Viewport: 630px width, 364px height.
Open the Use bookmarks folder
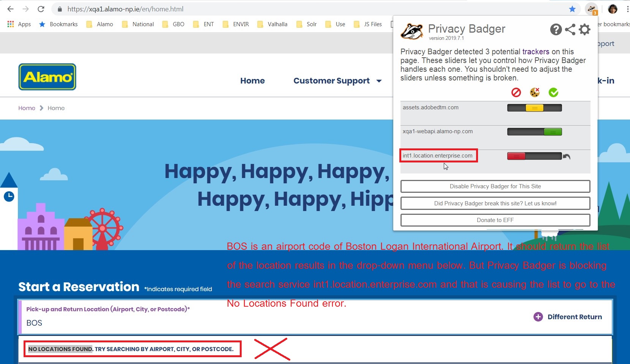click(336, 24)
